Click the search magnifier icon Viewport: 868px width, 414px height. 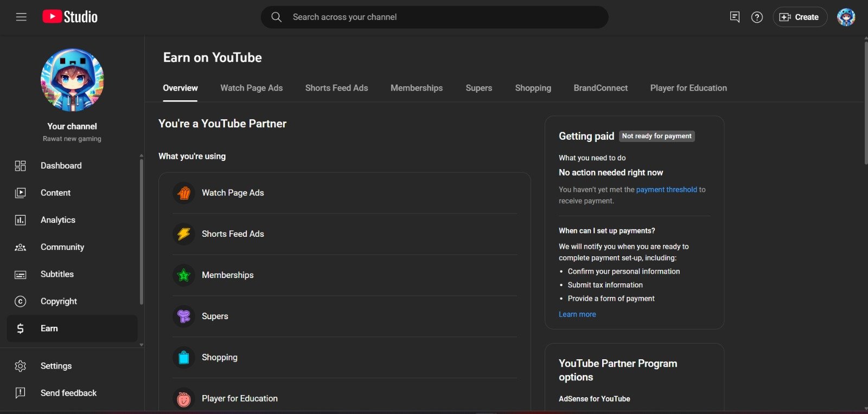point(276,17)
